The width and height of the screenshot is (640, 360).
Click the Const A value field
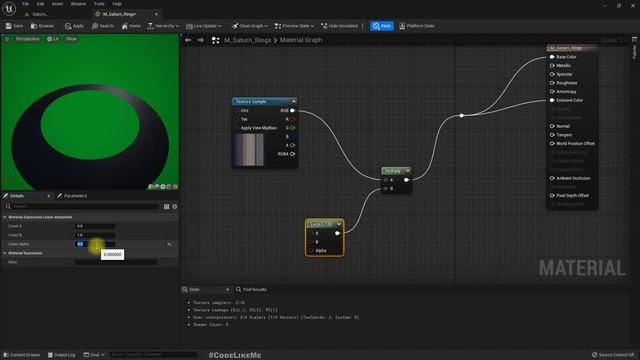[95, 226]
